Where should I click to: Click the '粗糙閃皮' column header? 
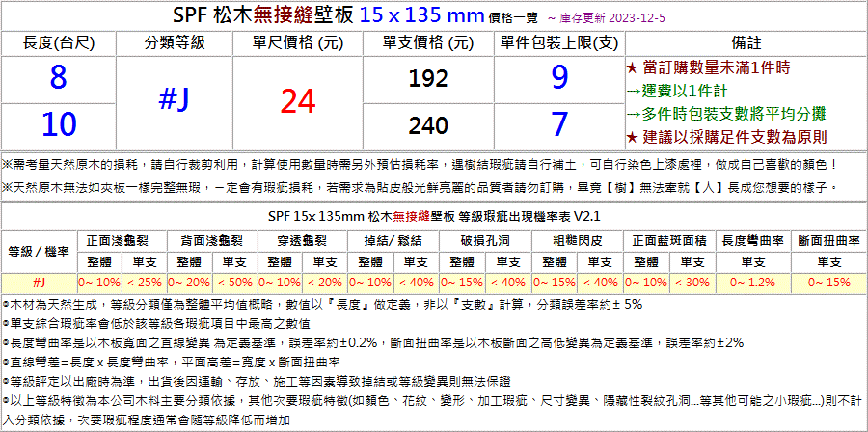tap(578, 241)
